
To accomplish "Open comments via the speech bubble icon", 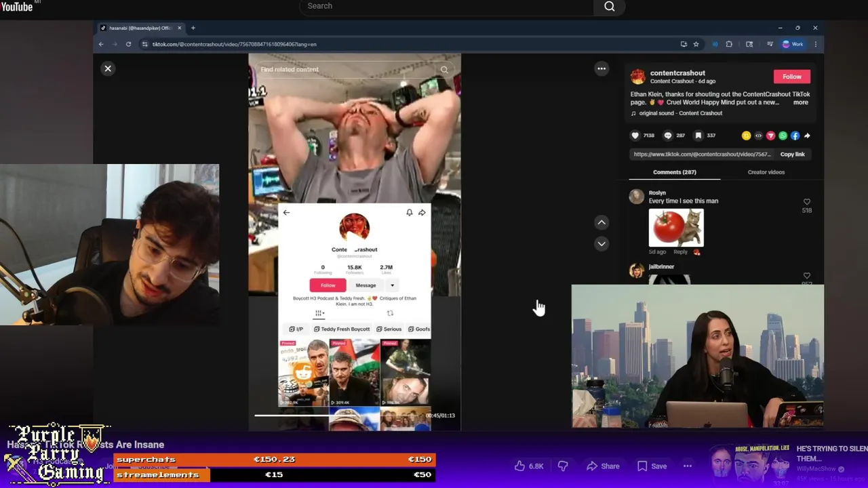I will click(668, 136).
